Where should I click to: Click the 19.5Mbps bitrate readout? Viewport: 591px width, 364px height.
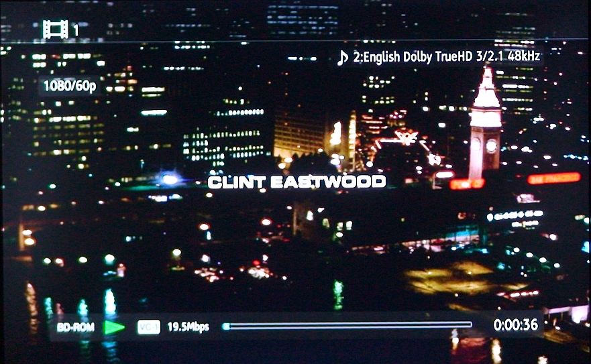[188, 326]
